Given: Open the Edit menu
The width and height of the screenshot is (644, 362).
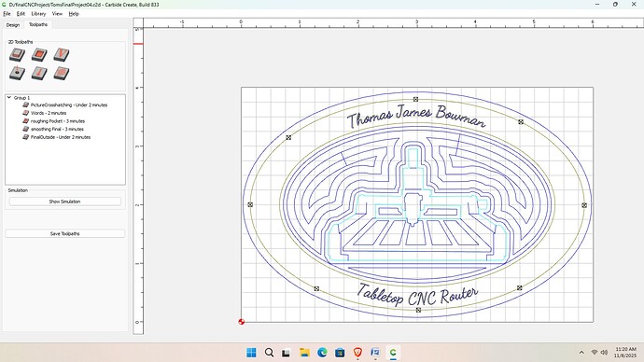Looking at the screenshot, I should pos(21,14).
